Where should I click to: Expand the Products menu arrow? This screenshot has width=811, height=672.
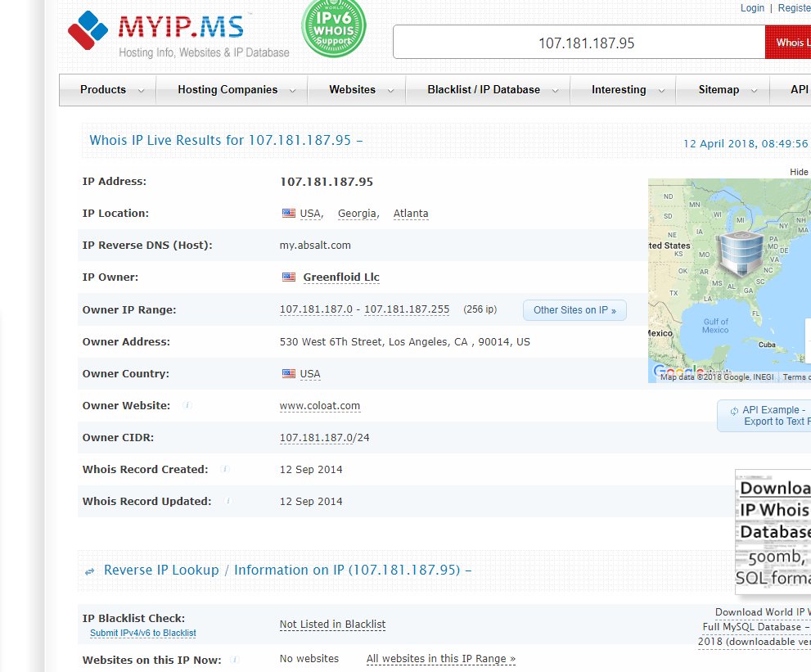tap(141, 91)
